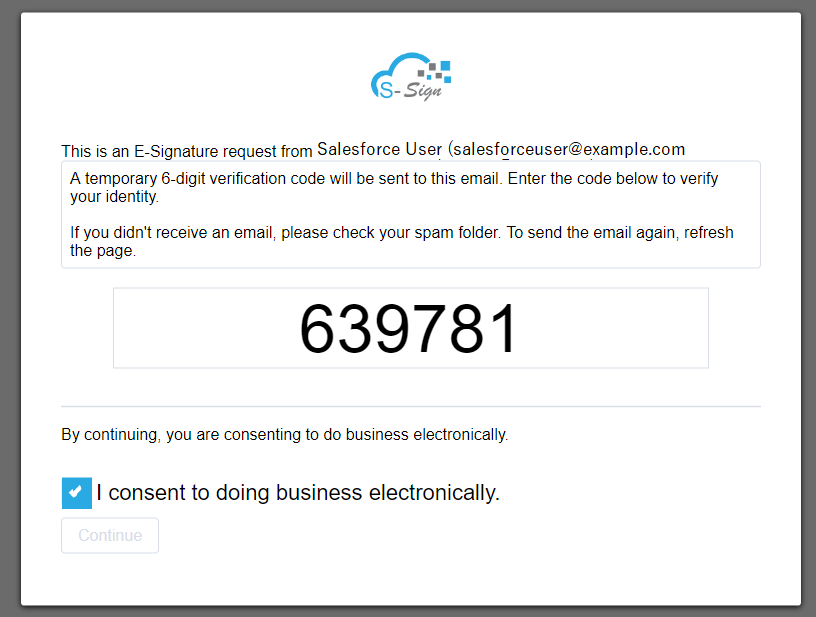
Task: Click the "This is an E-Signature request from" text
Action: pos(187,151)
